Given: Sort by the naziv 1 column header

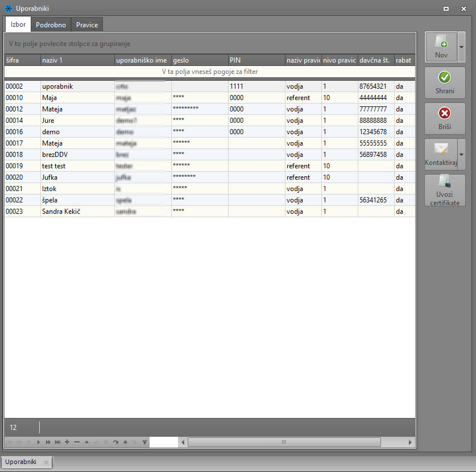Looking at the screenshot, I should click(77, 60).
